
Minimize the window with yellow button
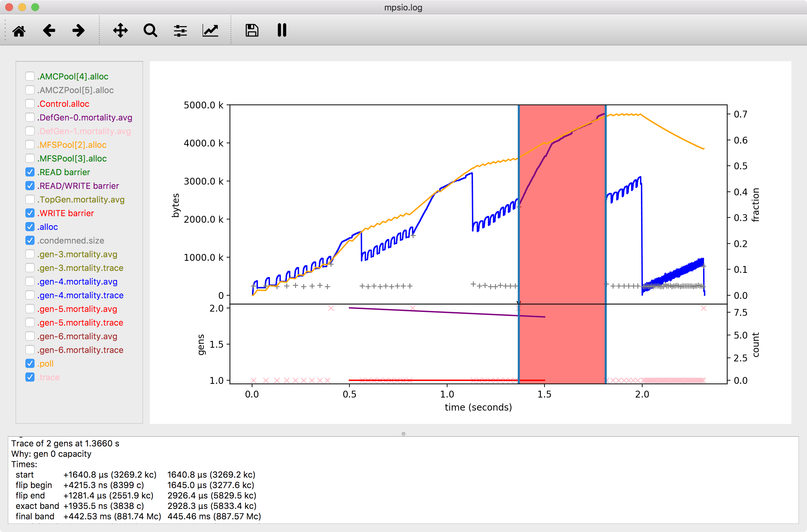(22, 7)
